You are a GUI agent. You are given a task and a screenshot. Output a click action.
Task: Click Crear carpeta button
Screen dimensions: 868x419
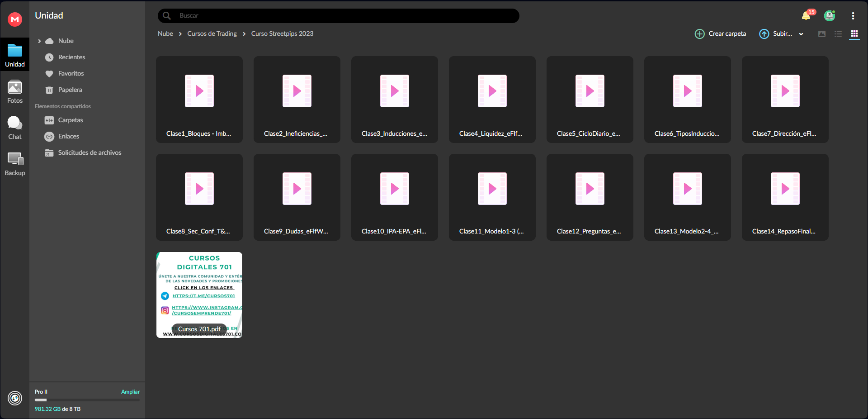(x=720, y=34)
